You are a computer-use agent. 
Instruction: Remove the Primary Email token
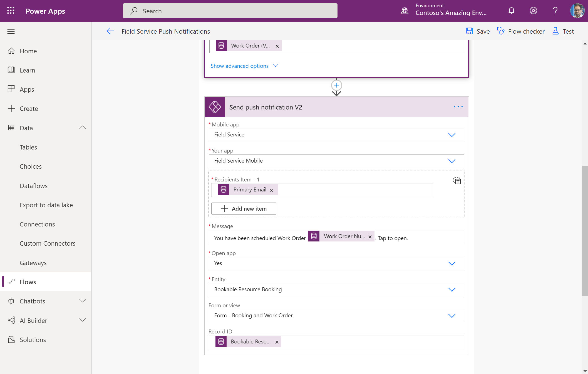pos(271,190)
